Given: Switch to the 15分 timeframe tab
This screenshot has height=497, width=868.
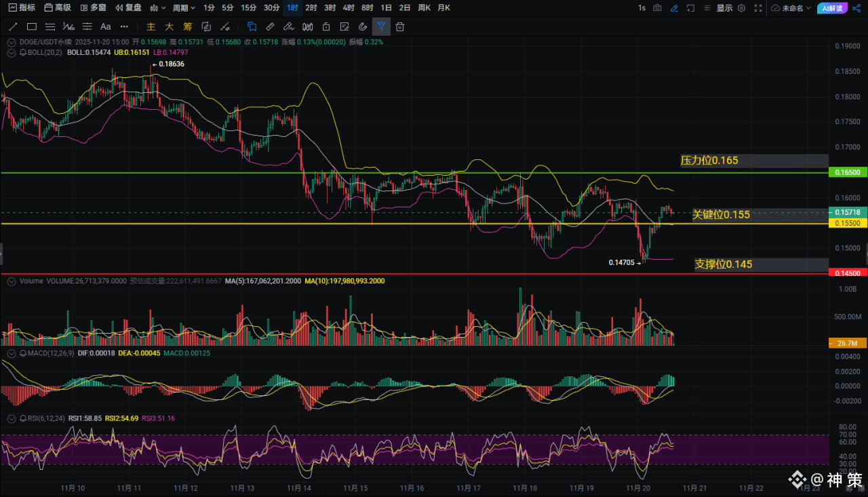Looking at the screenshot, I should 249,8.
